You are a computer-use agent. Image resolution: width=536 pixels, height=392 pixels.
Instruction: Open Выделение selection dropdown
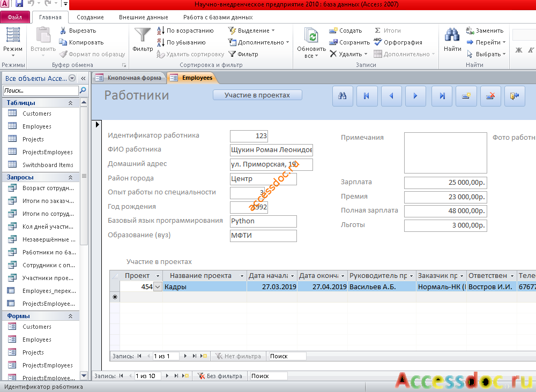tap(251, 31)
